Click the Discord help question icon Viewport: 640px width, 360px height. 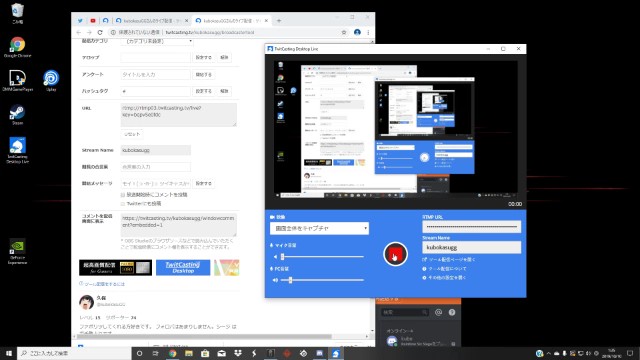point(452,312)
